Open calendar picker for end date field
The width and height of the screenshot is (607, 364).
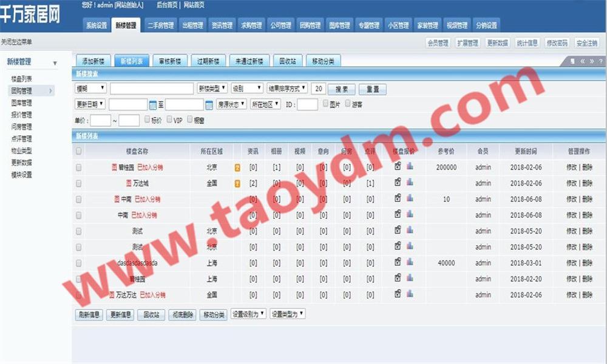209,105
